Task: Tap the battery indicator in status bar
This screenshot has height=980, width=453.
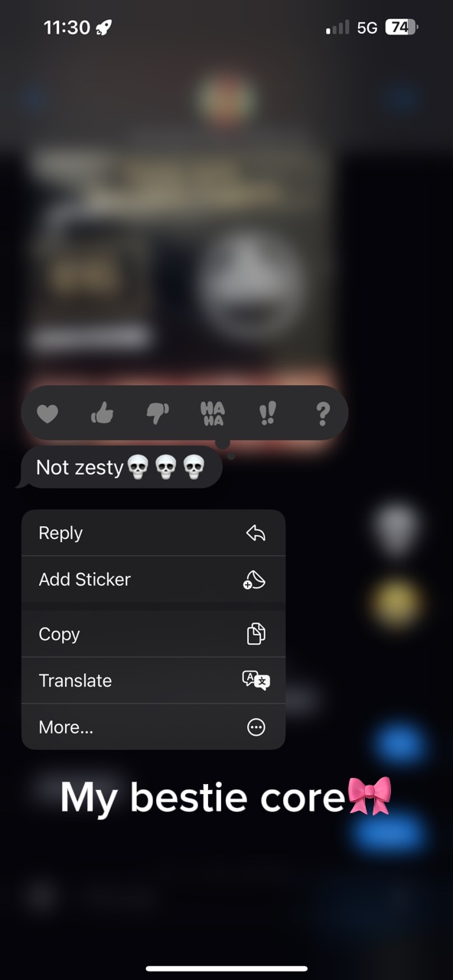Action: pyautogui.click(x=402, y=28)
